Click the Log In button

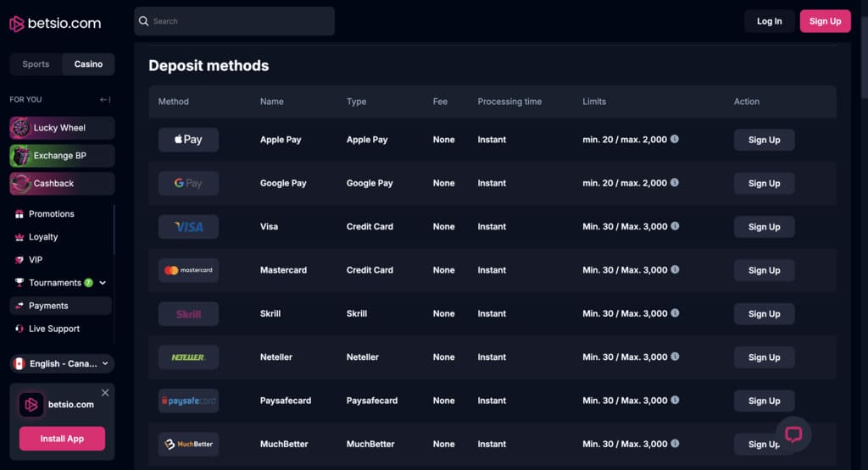point(770,21)
